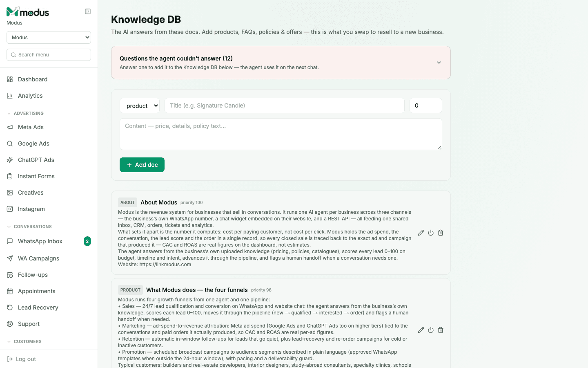Click the Lead Recovery refresh icon
Image resolution: width=588 pixels, height=368 pixels.
(10, 307)
